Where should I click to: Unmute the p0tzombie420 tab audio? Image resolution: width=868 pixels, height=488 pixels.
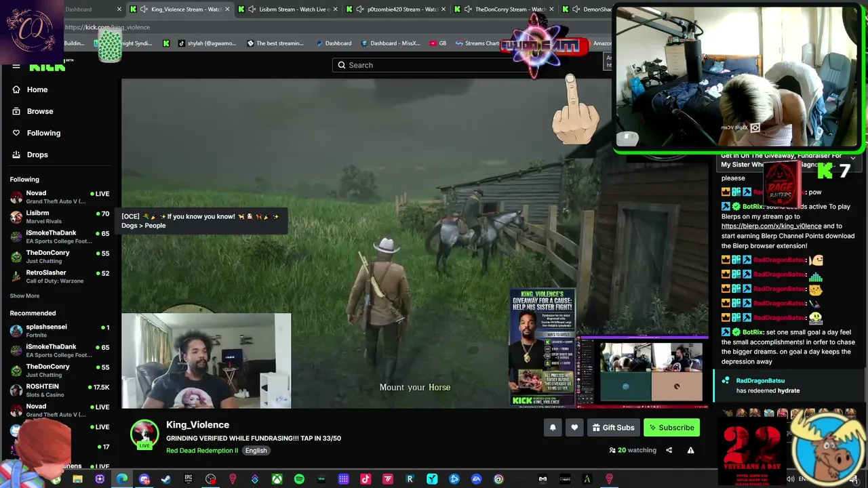(360, 9)
